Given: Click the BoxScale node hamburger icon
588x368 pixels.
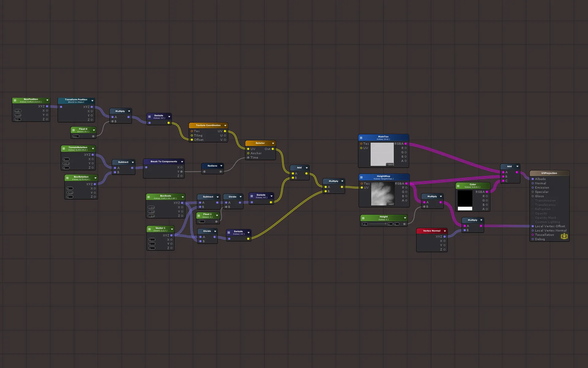Looking at the screenshot, I should point(149,197).
